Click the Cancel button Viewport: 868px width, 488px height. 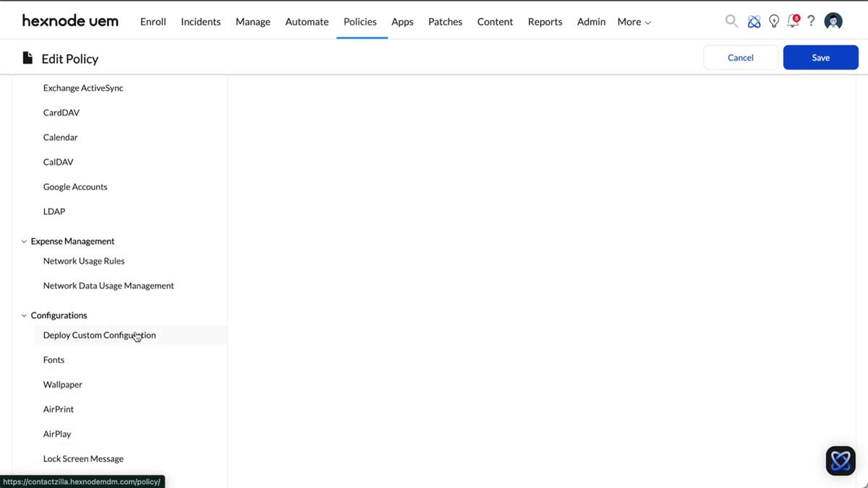740,57
